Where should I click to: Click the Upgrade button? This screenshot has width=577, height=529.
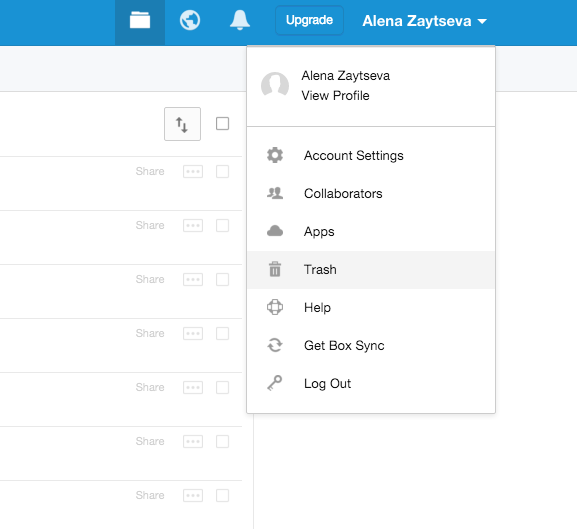(309, 20)
